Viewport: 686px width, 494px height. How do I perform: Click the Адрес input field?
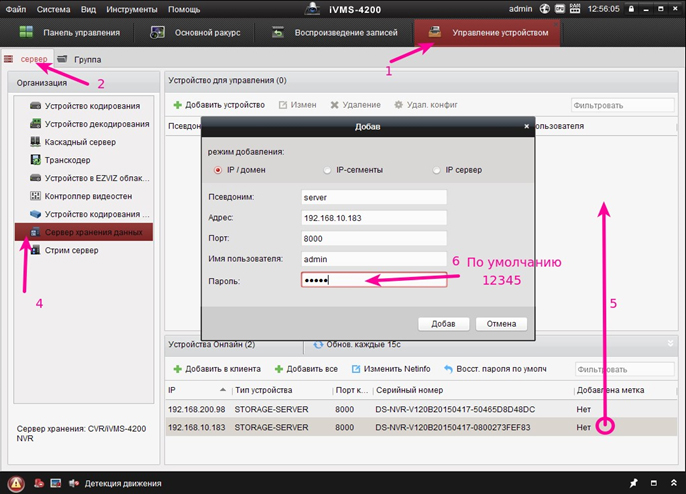click(x=374, y=218)
